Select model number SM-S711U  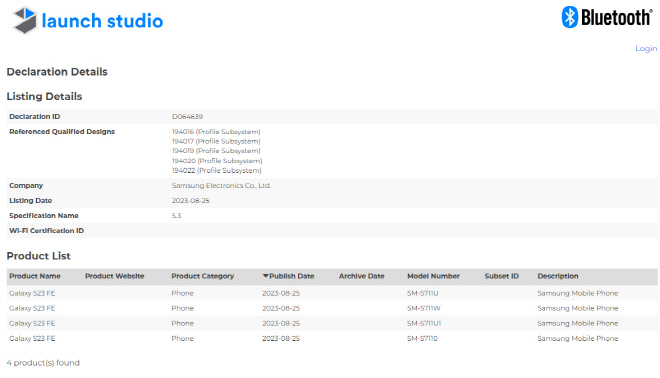[x=423, y=293]
